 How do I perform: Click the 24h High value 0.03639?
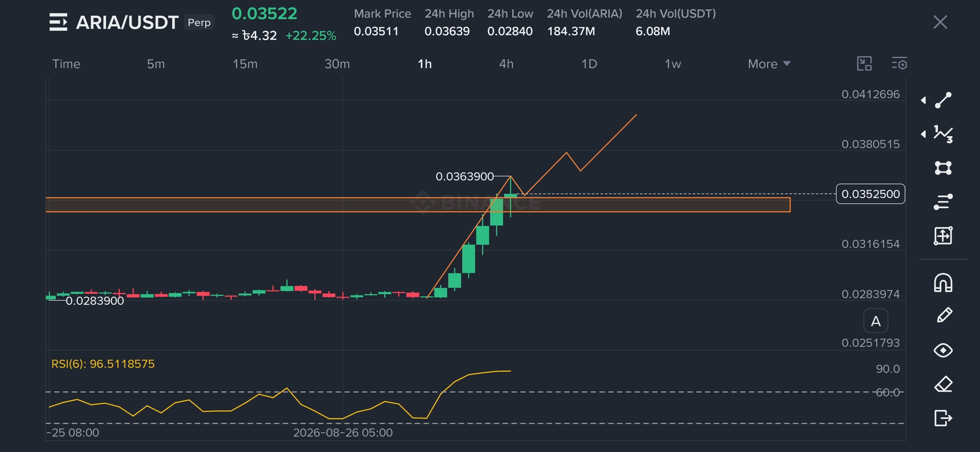(x=447, y=31)
